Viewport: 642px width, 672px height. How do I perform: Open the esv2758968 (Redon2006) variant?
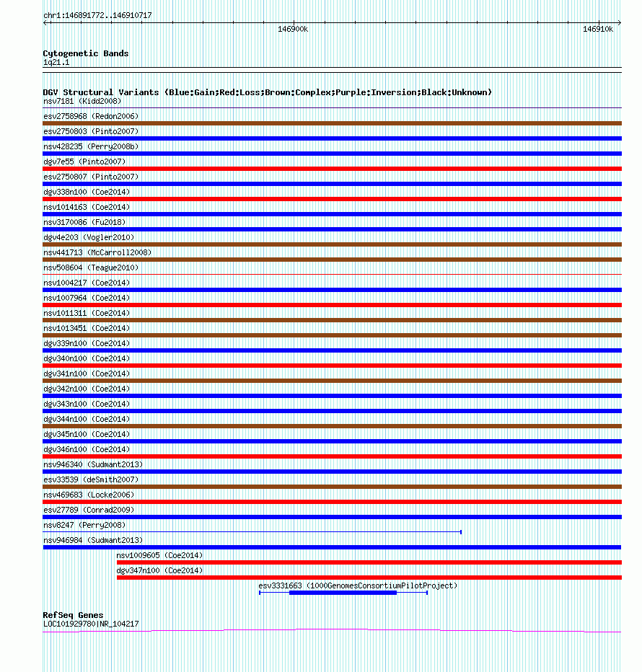pos(91,116)
